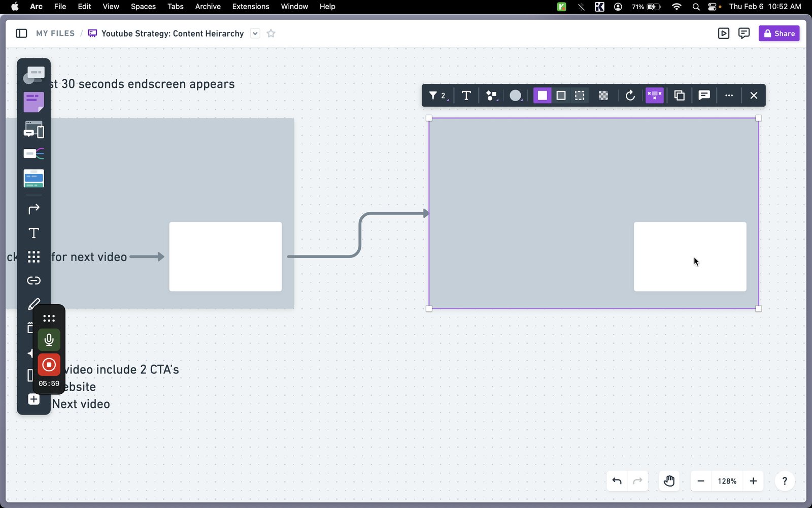The height and width of the screenshot is (508, 812).
Task: Open the shape type picker
Action: coord(491,96)
